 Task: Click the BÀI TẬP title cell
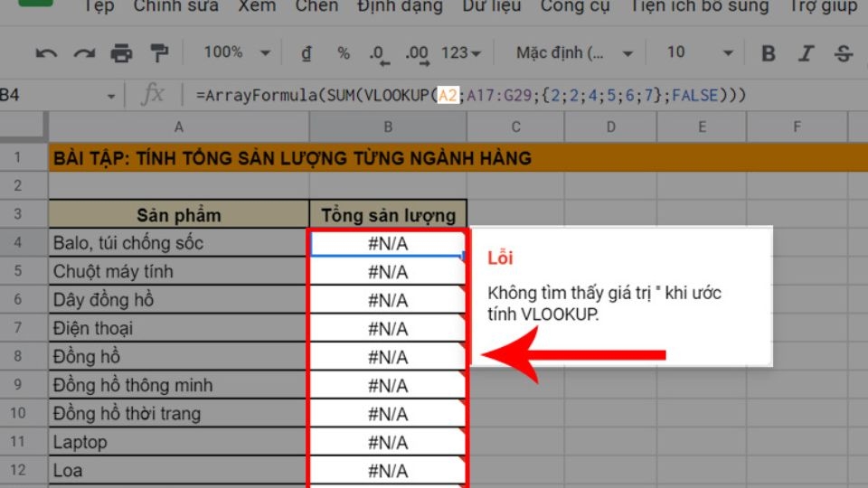pyautogui.click(x=458, y=157)
